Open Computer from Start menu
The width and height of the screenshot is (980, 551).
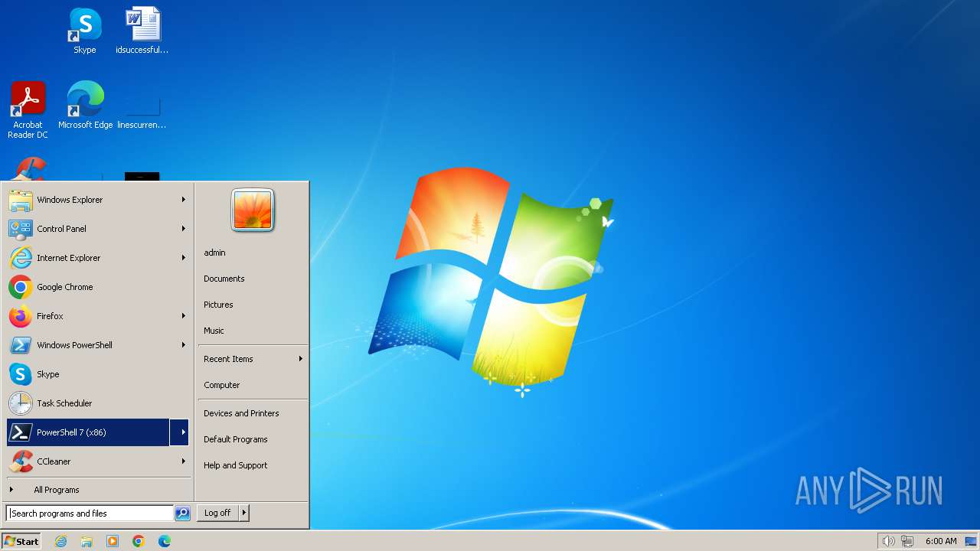click(x=222, y=385)
